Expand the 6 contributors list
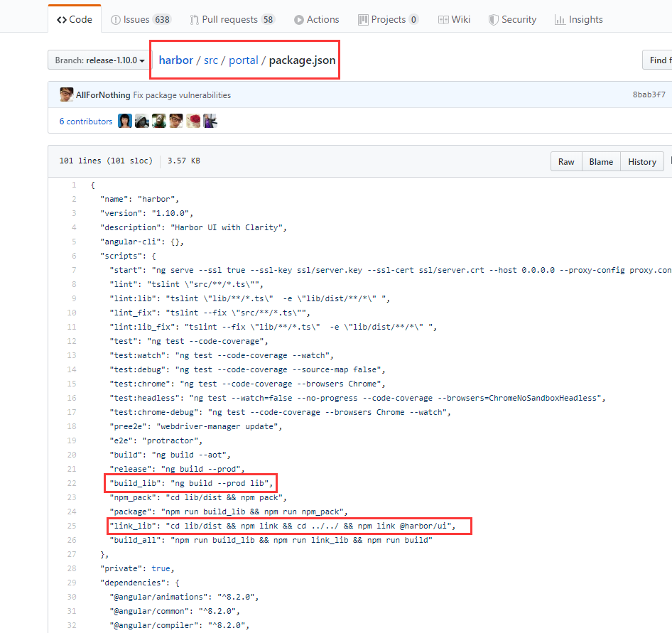This screenshot has width=672, height=633. (86, 121)
